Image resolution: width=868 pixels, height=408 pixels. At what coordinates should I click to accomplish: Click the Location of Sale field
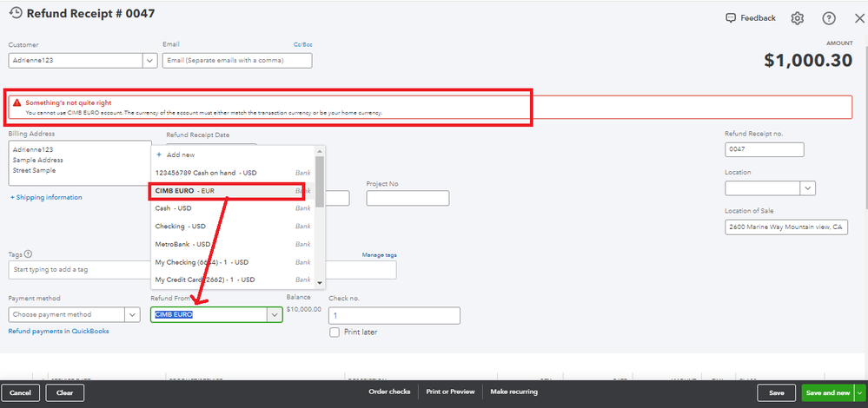[x=786, y=227]
